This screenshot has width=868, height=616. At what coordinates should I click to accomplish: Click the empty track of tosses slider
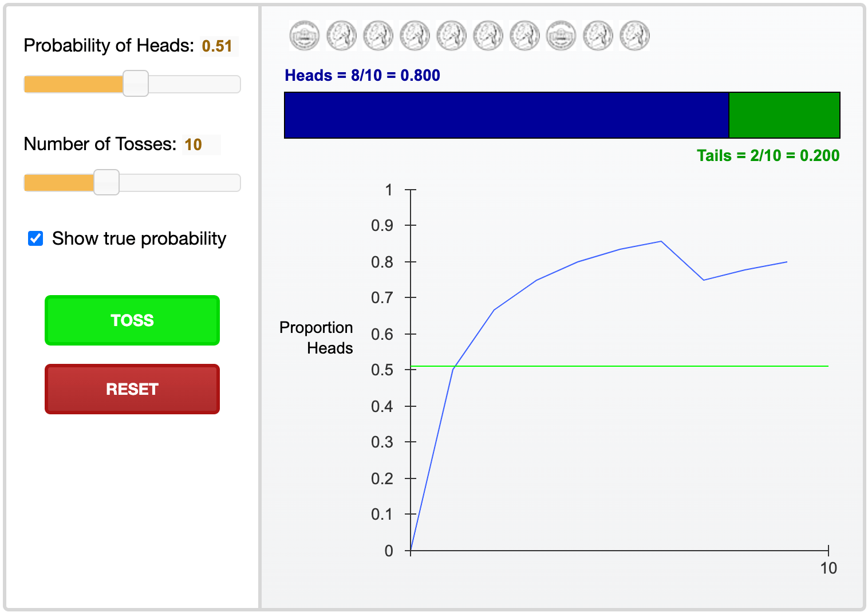click(180, 183)
